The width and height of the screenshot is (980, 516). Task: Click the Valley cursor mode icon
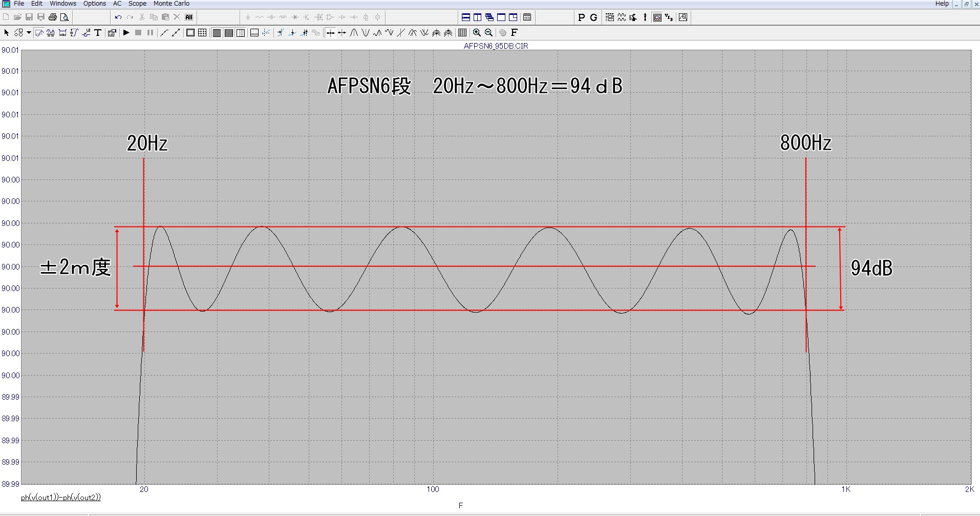click(x=366, y=33)
